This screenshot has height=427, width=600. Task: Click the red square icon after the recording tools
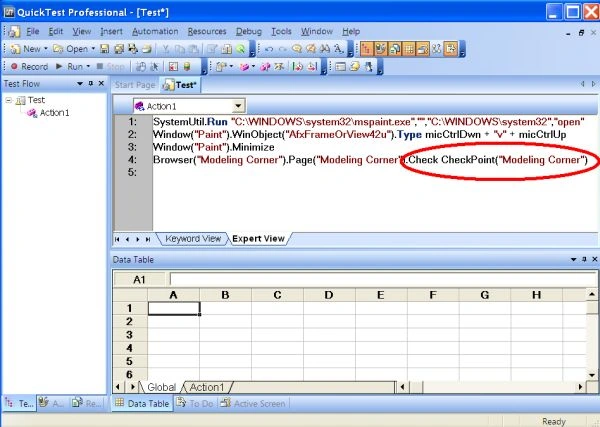click(173, 67)
